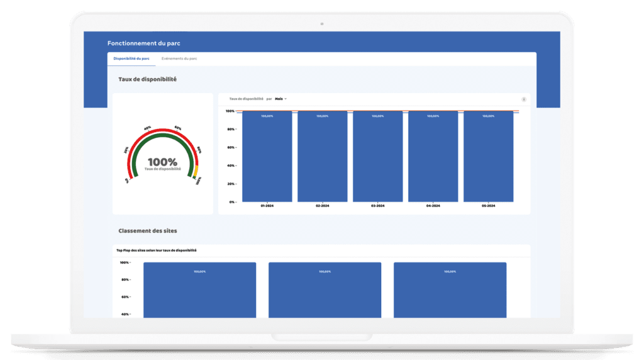Click the 'Classement des sites' section heading
This screenshot has width=644, height=360.
click(x=148, y=231)
